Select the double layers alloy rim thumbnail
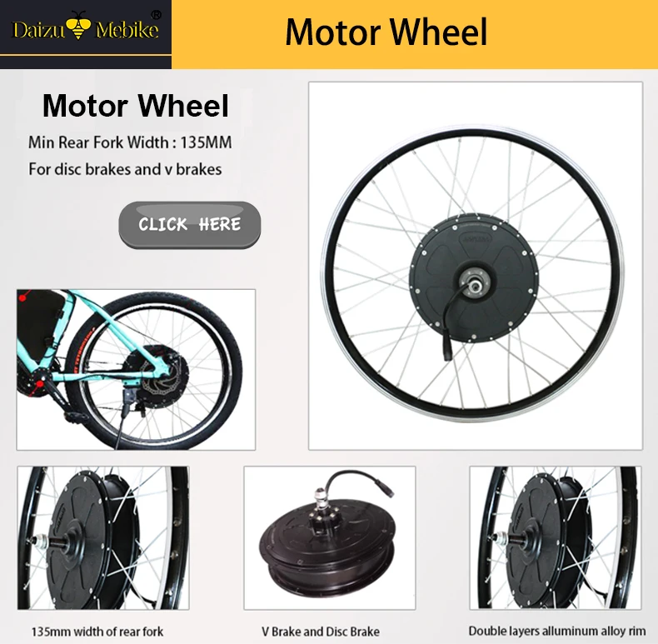 [556, 538]
